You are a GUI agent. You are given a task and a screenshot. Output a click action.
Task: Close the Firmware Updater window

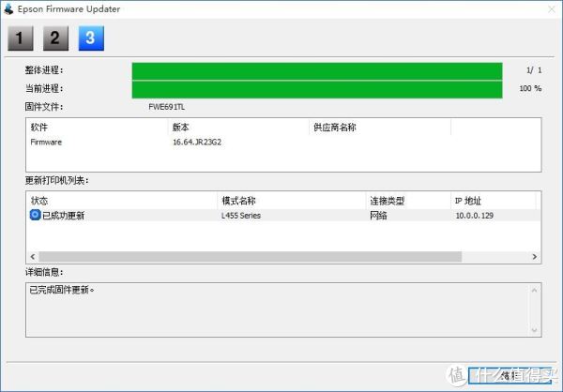point(552,9)
